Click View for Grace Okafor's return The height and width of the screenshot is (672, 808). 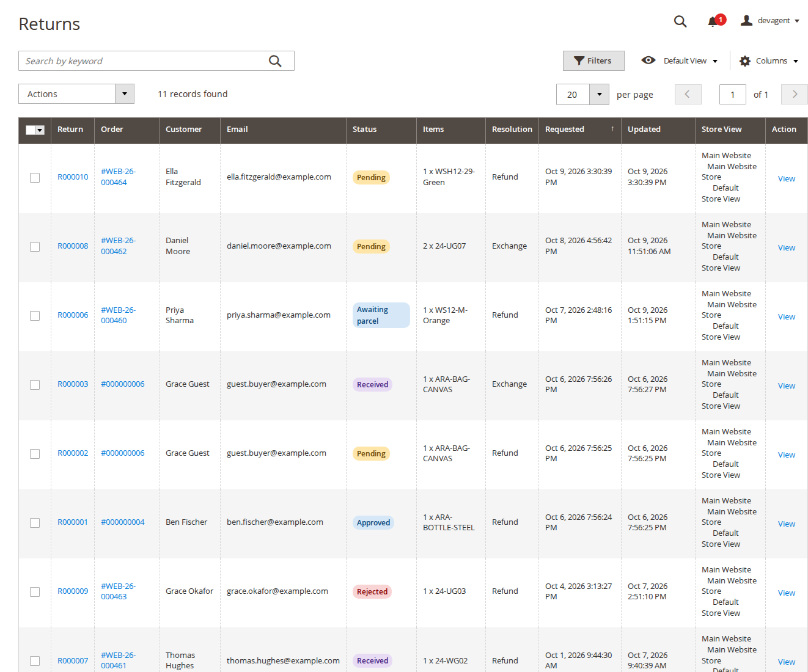[786, 593]
